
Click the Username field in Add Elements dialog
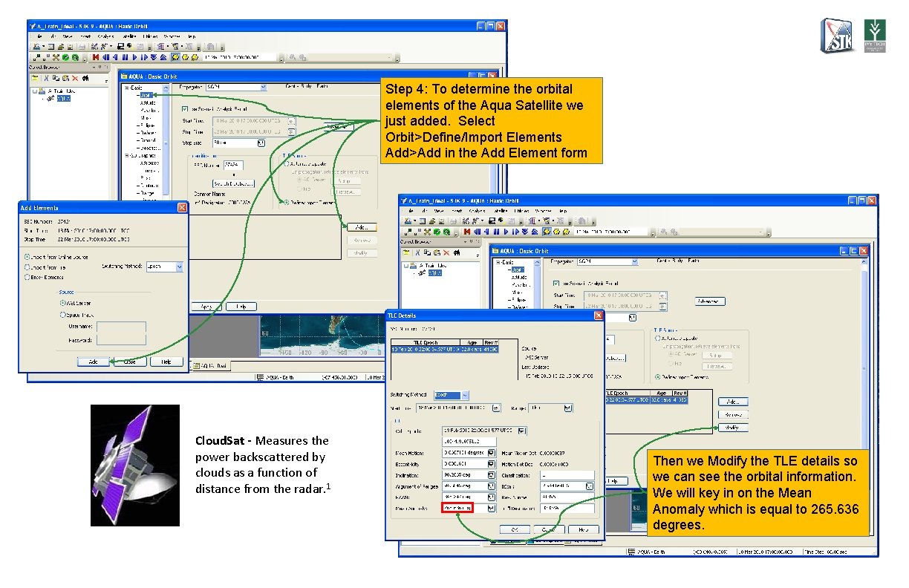point(121,327)
